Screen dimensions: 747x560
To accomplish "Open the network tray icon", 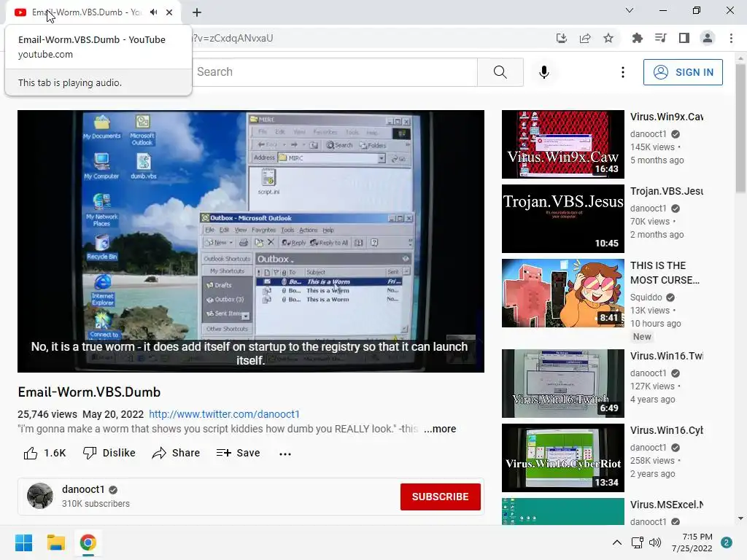I will point(637,542).
